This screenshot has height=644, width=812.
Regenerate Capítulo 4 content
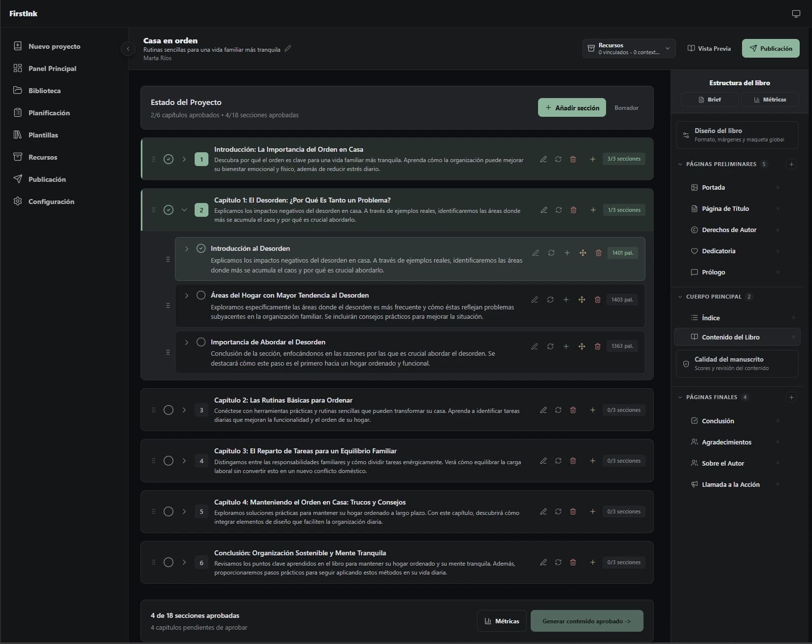558,511
